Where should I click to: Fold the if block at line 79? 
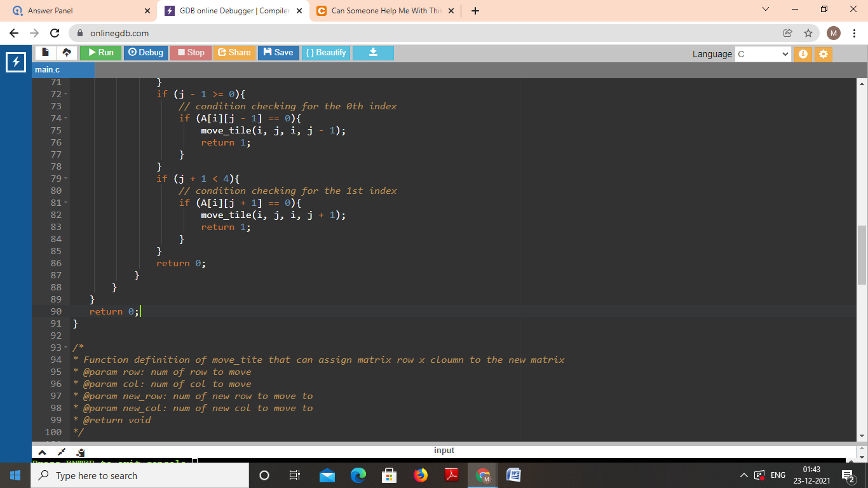click(66, 179)
